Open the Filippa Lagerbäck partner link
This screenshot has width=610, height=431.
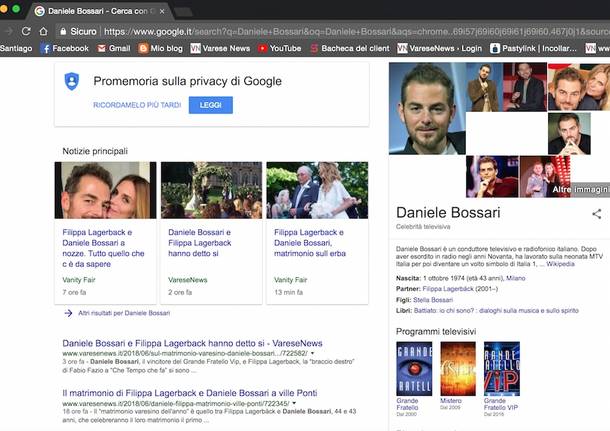(x=448, y=289)
